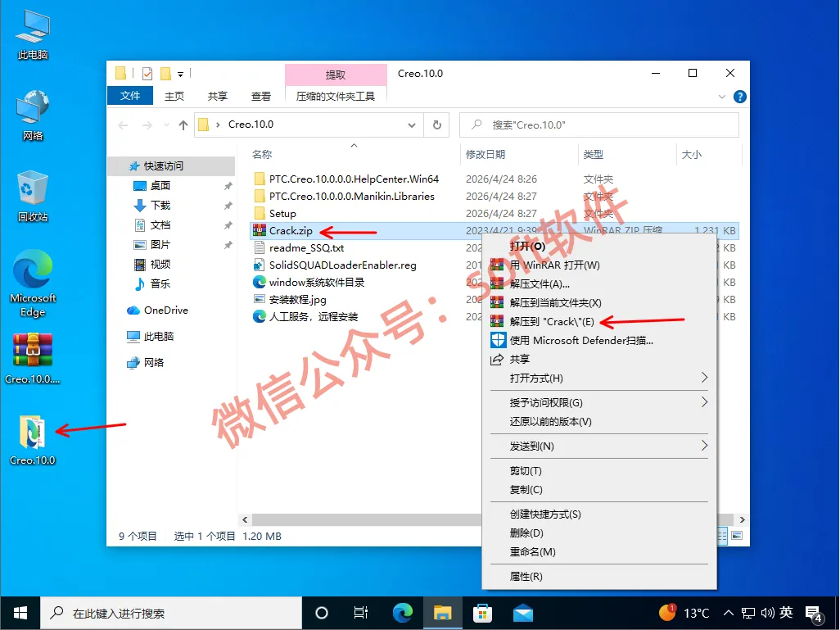This screenshot has height=630, width=840.
Task: Open address bar history dropdown
Action: point(412,125)
